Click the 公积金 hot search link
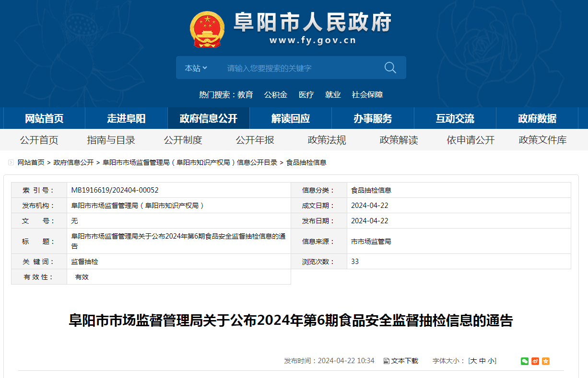 click(x=276, y=95)
